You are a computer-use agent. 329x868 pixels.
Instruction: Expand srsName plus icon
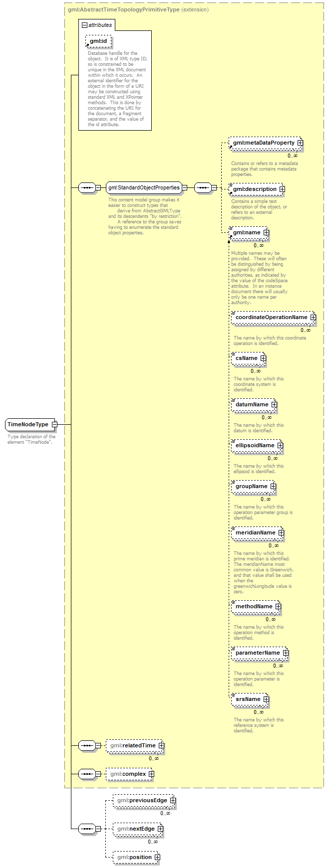click(x=266, y=699)
